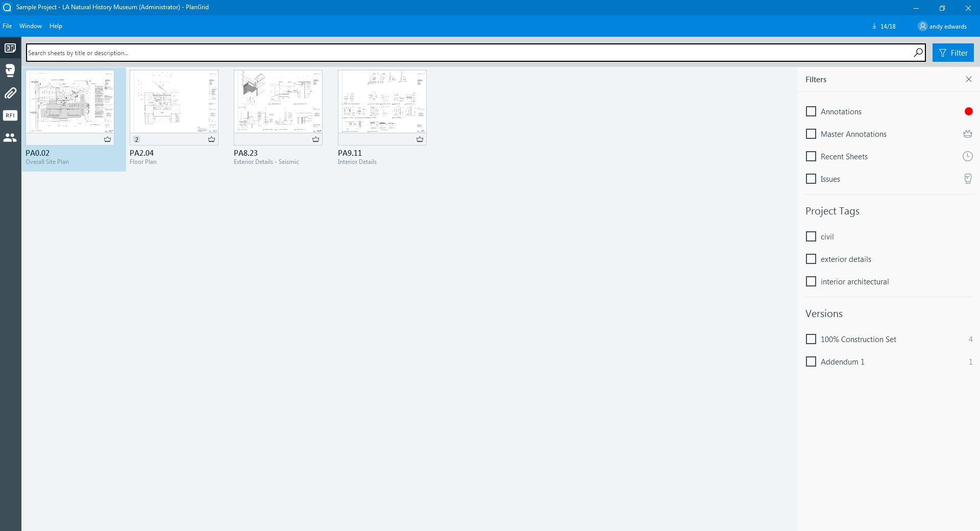Toggle the Annotations filter checkbox
The width and height of the screenshot is (980, 531).
[811, 111]
